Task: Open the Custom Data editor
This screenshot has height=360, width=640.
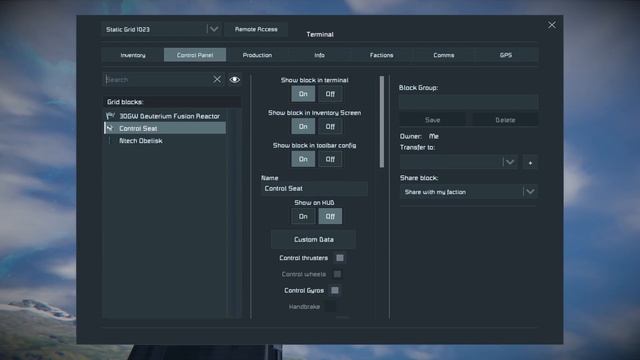Action: pos(313,240)
